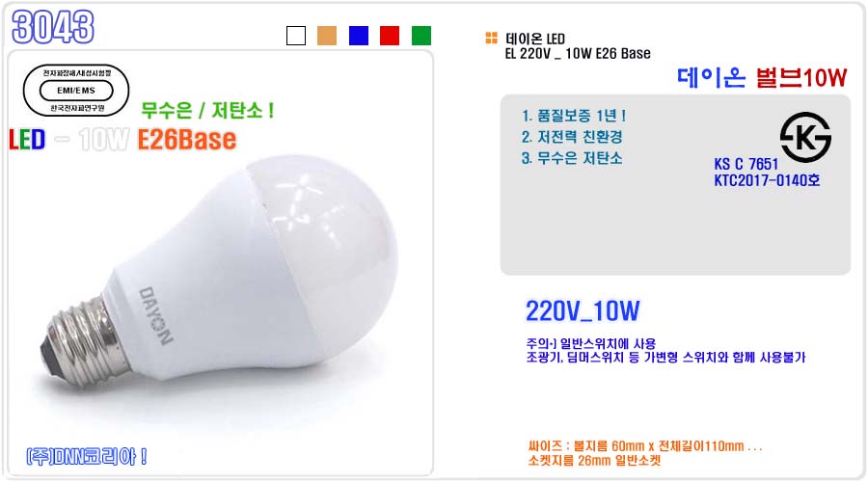Click the LED bulb product image
868x482 pixels.
point(219,274)
